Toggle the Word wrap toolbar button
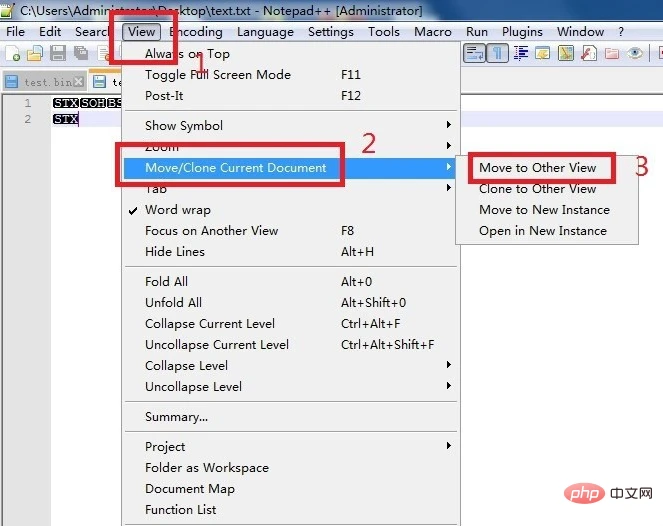The height and width of the screenshot is (526, 663). click(475, 53)
